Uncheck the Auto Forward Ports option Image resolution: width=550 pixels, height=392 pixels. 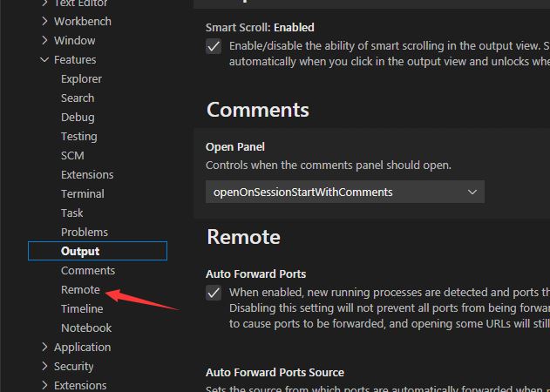click(x=214, y=293)
